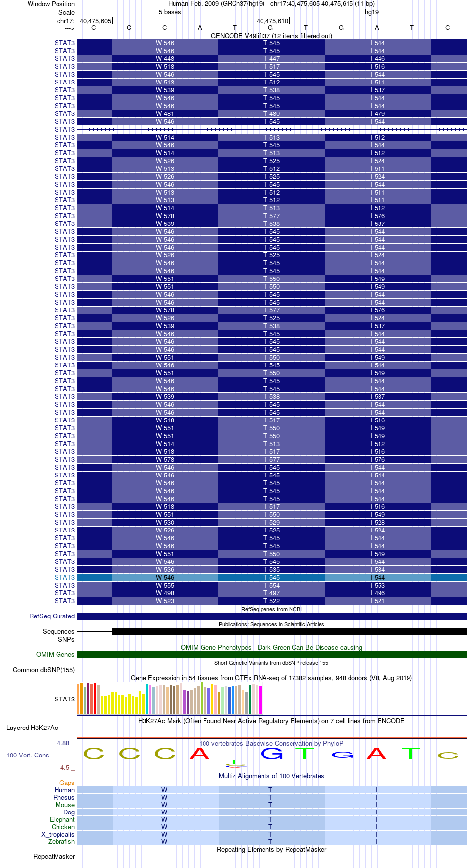Click the Common dbSNP(155) track label
The image size is (467, 868).
(44, 670)
